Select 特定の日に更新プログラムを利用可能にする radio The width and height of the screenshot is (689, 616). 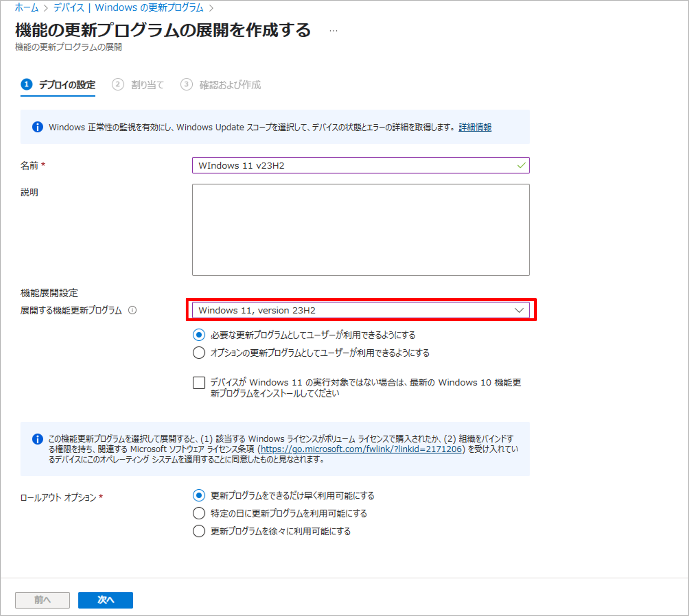[199, 513]
